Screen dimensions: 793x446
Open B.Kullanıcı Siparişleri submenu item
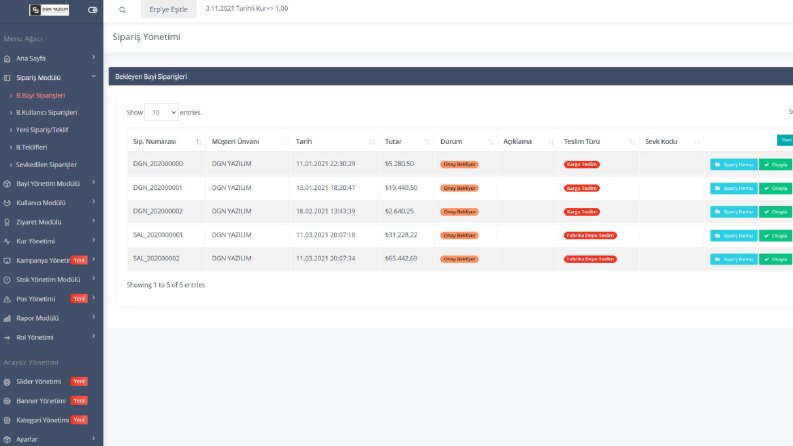pyautogui.click(x=47, y=113)
